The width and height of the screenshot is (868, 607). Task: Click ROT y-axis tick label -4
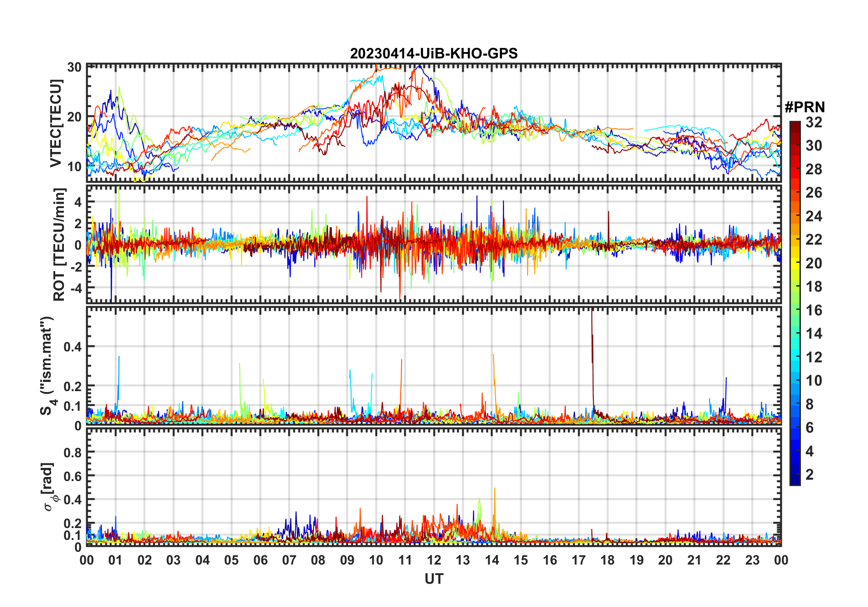(75, 288)
